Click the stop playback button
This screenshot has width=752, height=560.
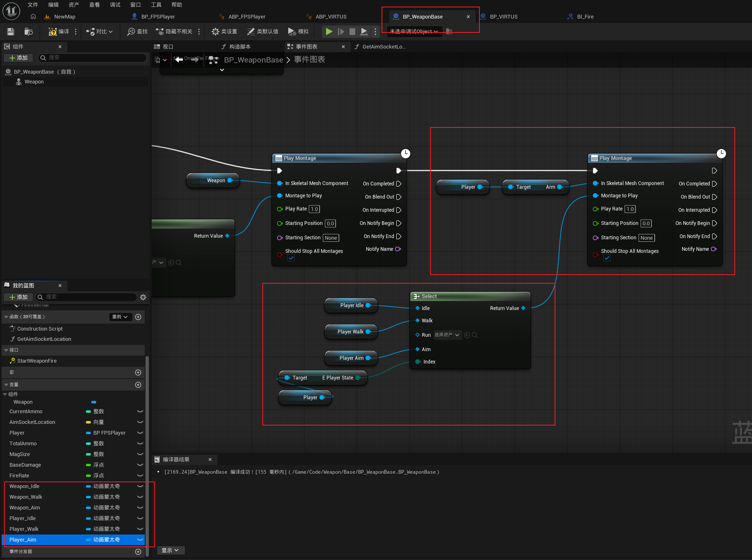(x=352, y=31)
